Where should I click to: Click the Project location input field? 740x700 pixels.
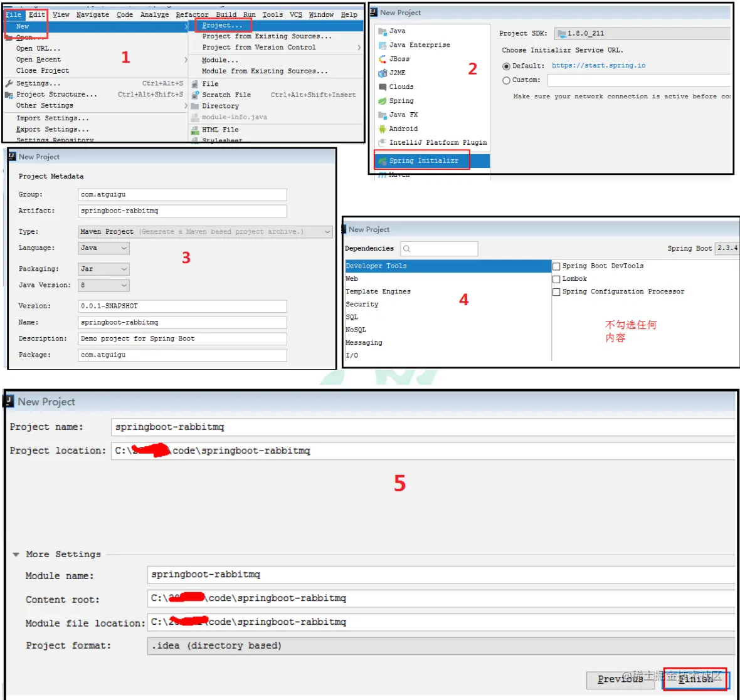pyautogui.click(x=423, y=451)
